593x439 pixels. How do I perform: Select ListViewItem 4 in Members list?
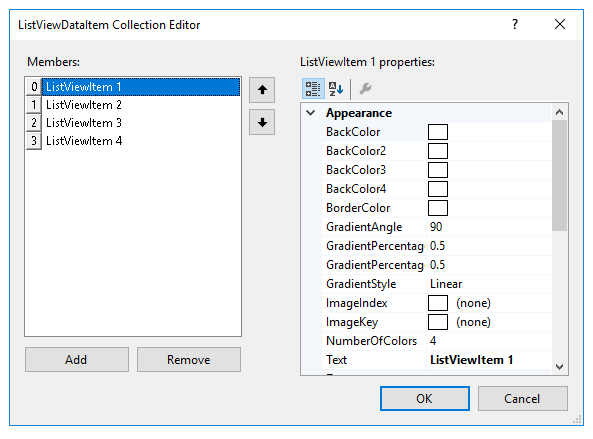tap(141, 141)
